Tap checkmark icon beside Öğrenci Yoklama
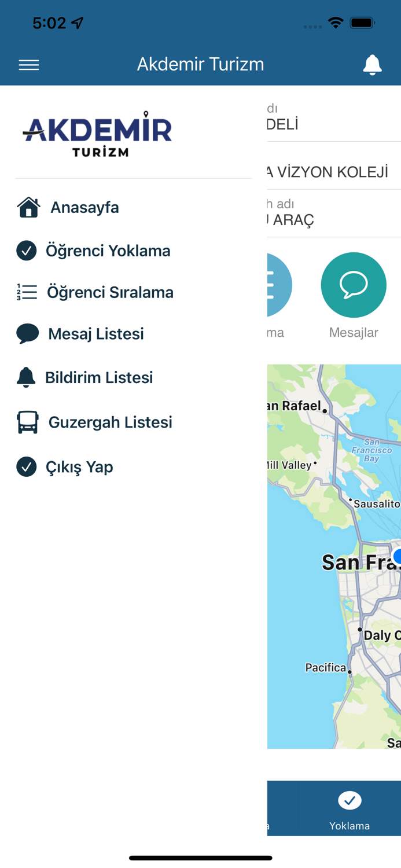Screen dimensions: 401x868 pos(27,251)
